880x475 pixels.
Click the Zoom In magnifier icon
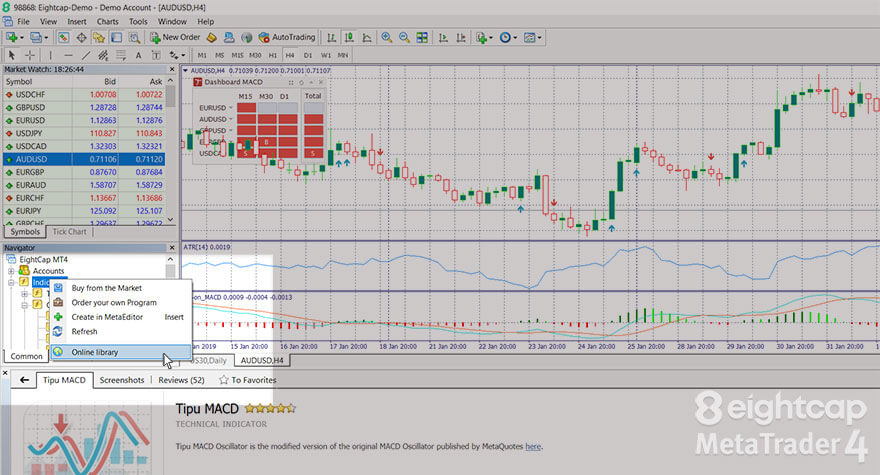[387, 38]
